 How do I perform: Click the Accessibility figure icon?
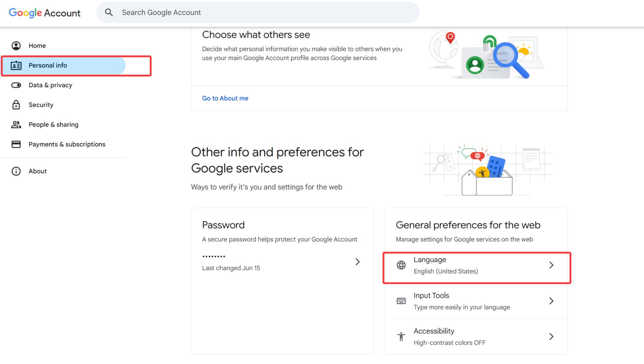401,336
